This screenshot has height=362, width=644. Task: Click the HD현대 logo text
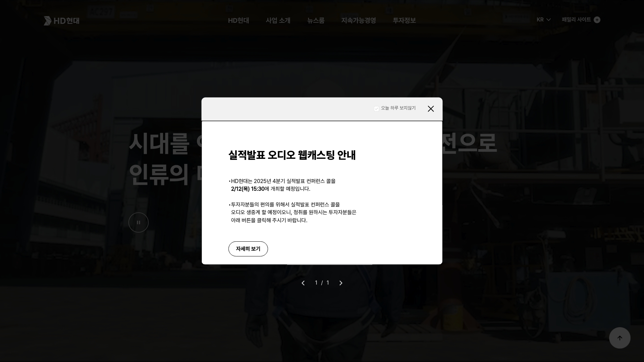66,21
